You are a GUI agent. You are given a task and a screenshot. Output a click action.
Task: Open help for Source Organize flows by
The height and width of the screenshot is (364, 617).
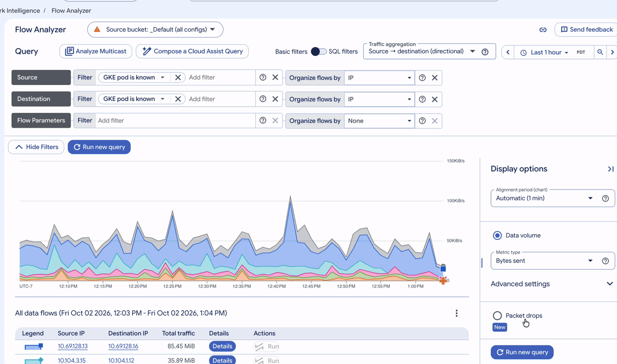(422, 78)
